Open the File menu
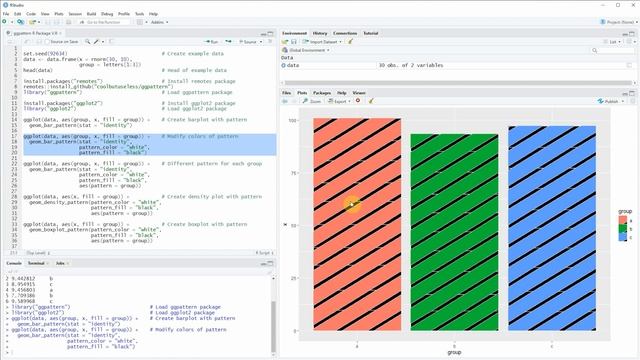640x360 pixels. (6, 14)
